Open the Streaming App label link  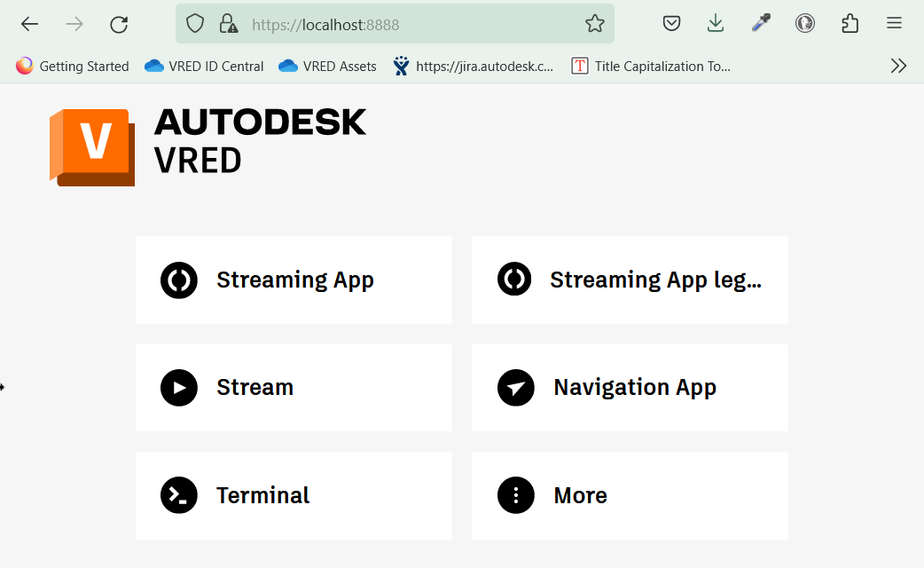[x=295, y=280]
